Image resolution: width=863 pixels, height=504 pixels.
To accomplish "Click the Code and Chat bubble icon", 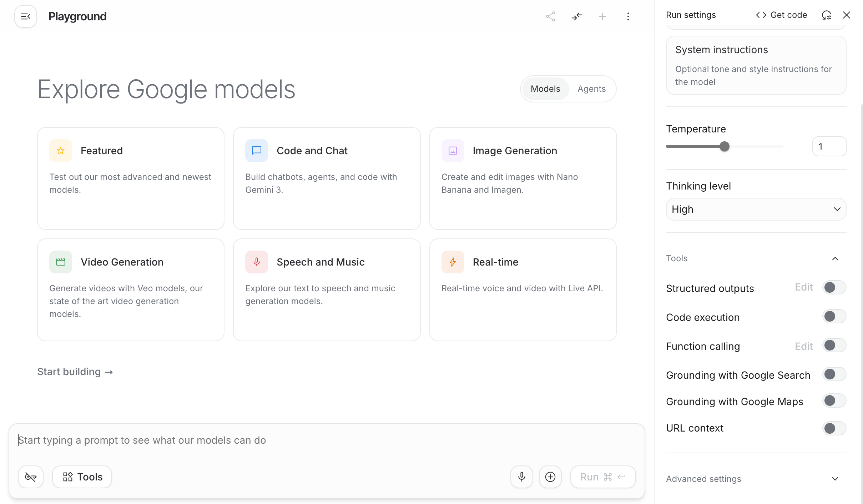I will [x=257, y=151].
